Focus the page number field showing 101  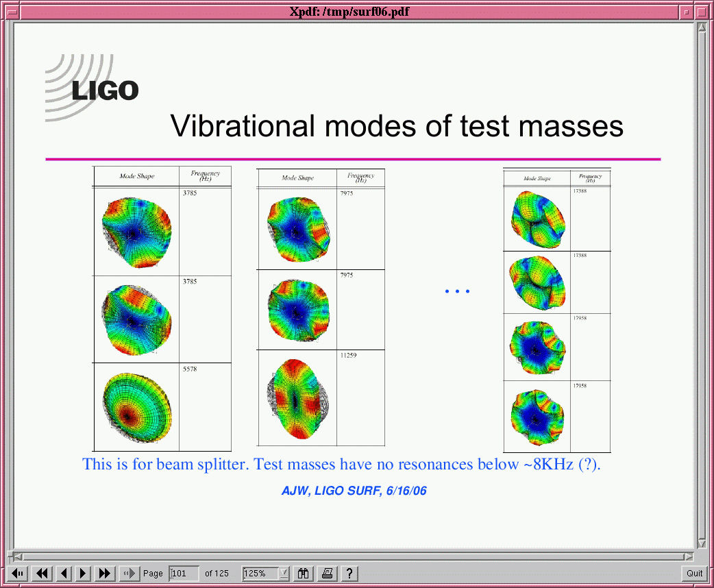184,573
